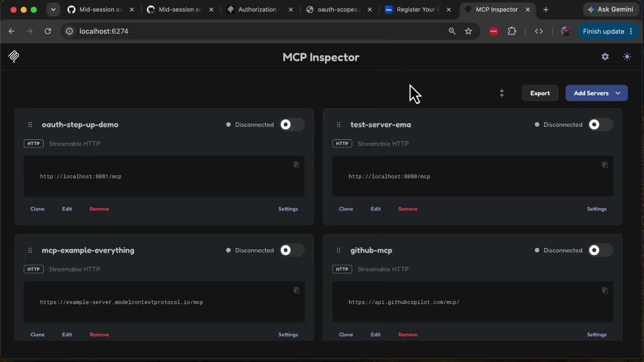Grab the mcp-example-everything drag handle

[30, 250]
